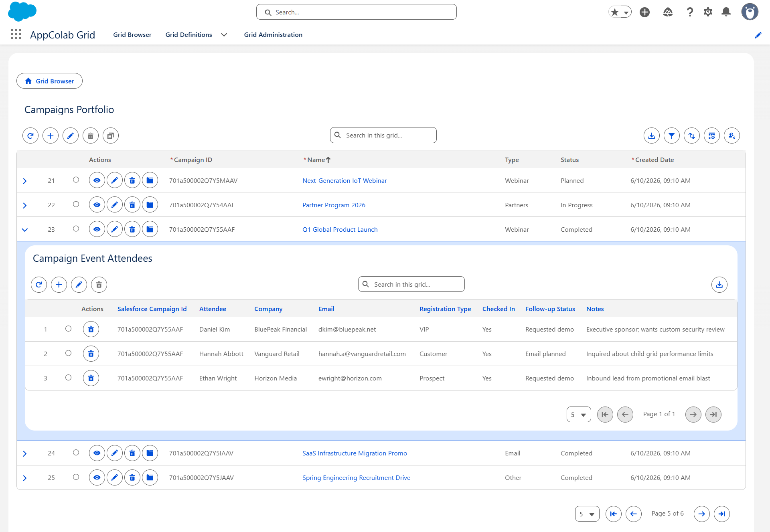This screenshot has height=532, width=770.
Task: Open Spring Engineering Recruitment Drive link
Action: (x=356, y=477)
